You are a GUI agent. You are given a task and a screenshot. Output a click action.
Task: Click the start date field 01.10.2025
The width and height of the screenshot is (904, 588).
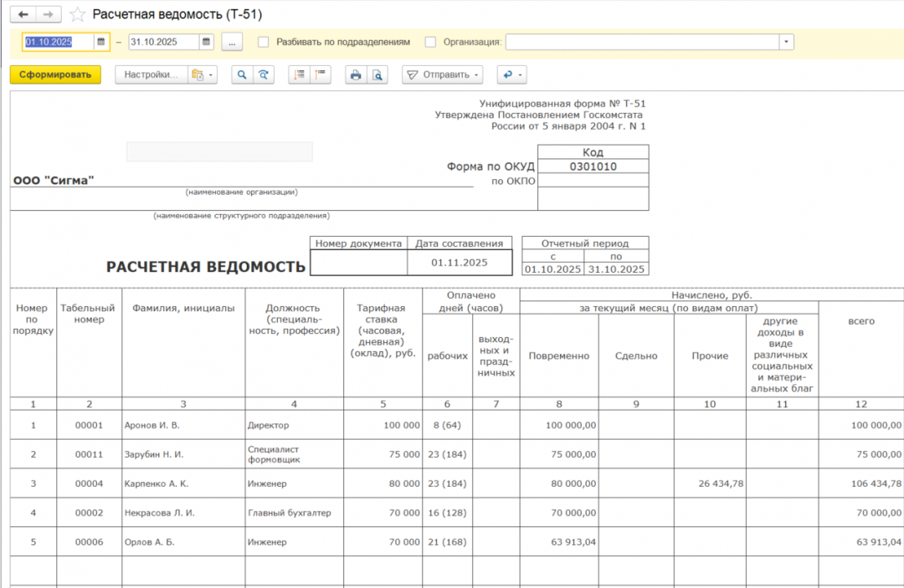point(58,42)
